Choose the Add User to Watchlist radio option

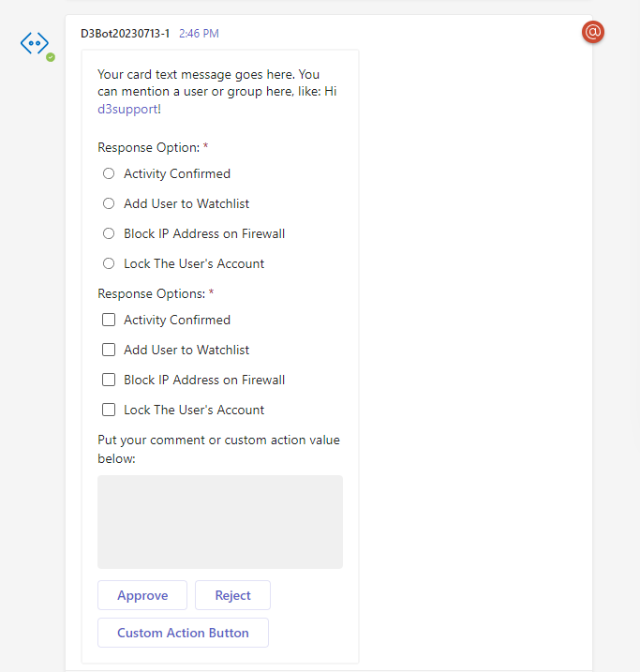[x=109, y=203]
